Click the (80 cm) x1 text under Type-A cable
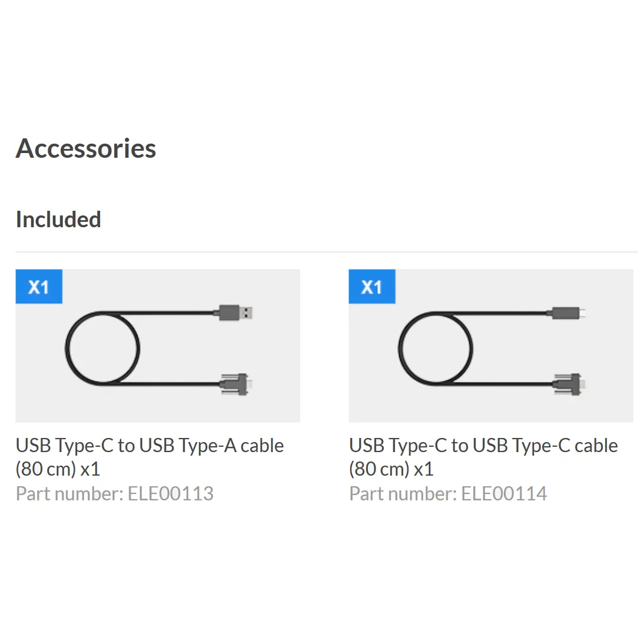 pyautogui.click(x=58, y=469)
